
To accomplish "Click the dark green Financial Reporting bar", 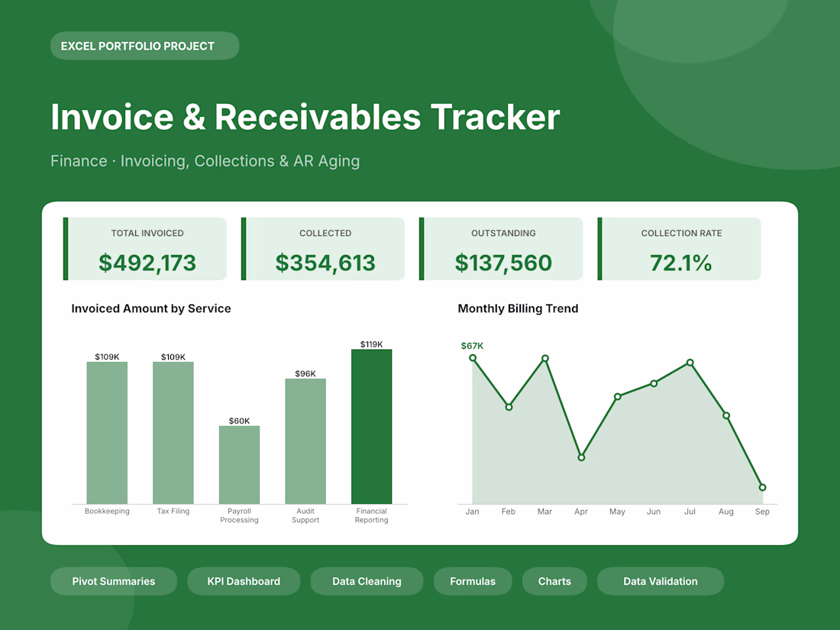I will (x=372, y=426).
